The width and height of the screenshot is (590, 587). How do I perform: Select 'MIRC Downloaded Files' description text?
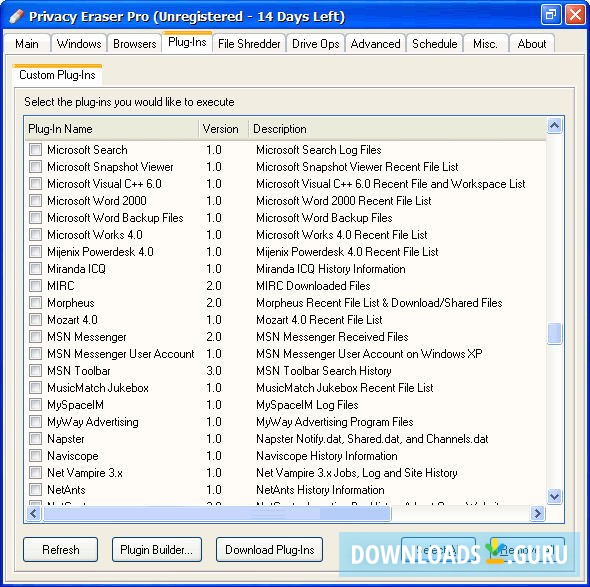pos(313,286)
